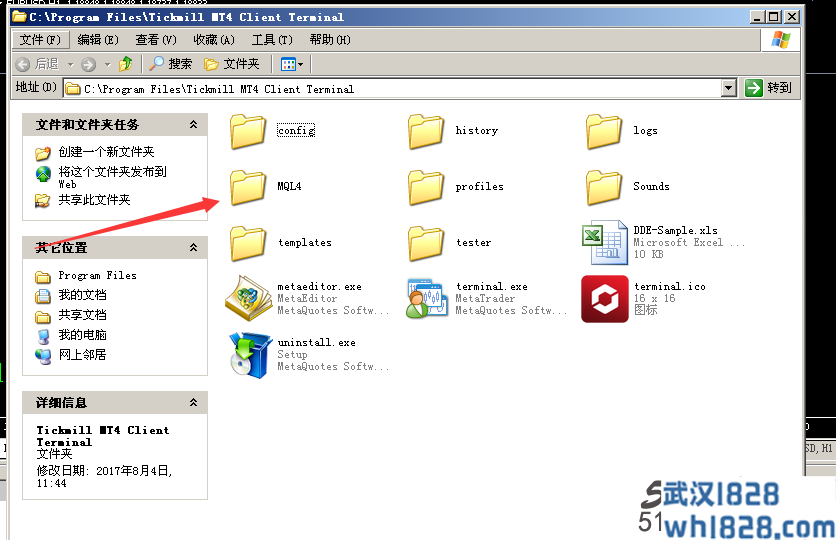
Task: Collapse the 文件和文件夹任务 panel
Action: click(194, 124)
